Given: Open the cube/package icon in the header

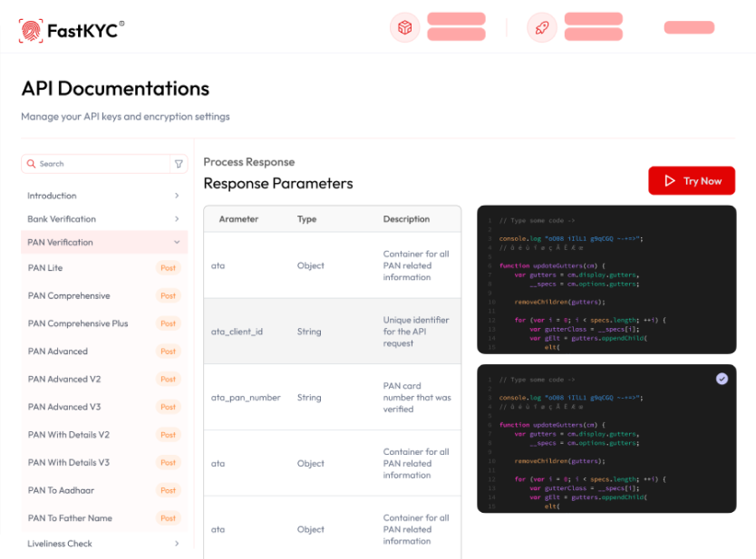Looking at the screenshot, I should click(405, 28).
